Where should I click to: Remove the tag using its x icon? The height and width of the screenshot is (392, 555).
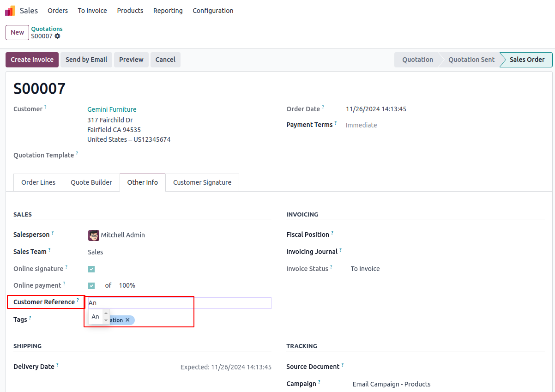click(x=128, y=320)
